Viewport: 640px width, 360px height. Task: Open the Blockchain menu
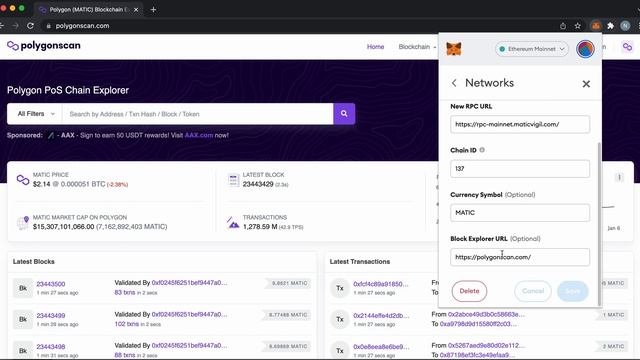pos(417,47)
